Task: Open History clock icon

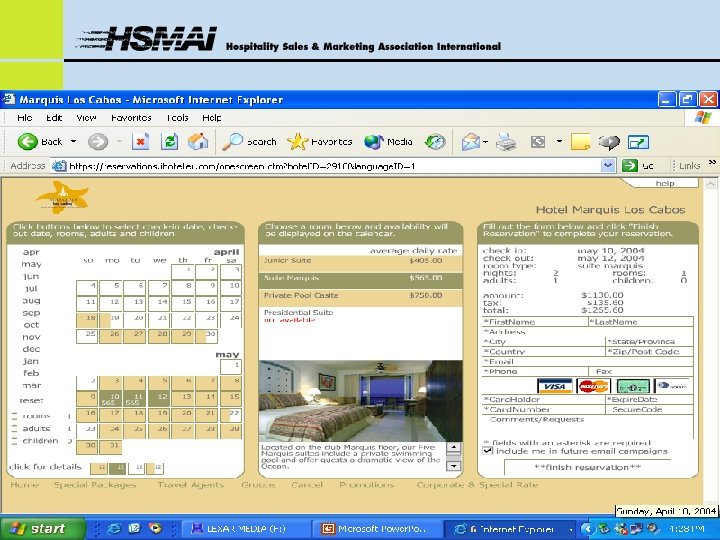Action: (x=434, y=142)
